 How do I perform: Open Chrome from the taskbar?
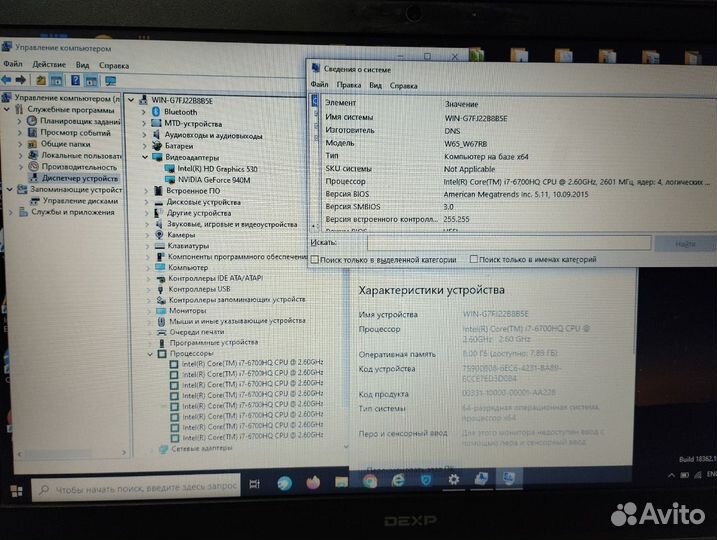pyautogui.click(x=370, y=481)
